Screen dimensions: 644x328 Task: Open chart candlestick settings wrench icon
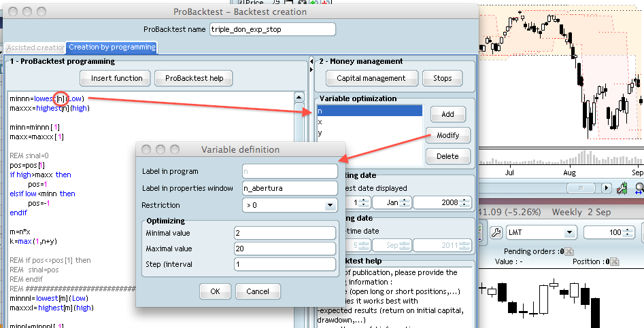point(622,188)
